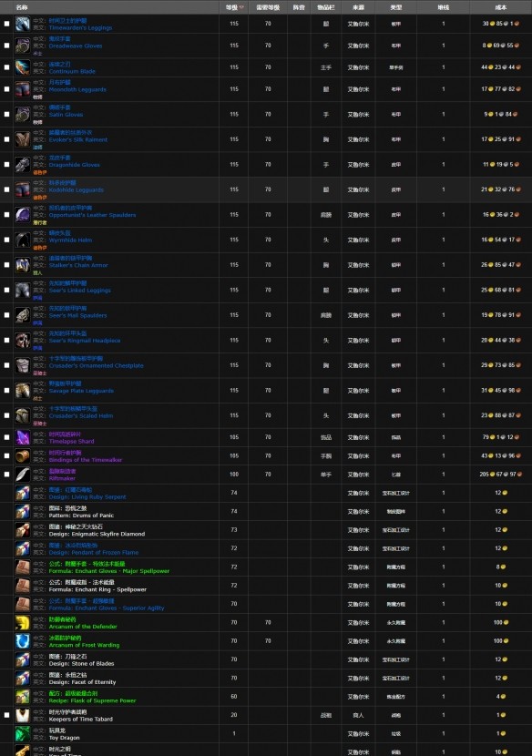
Task: Sort by the cost column header
Action: 501,7
